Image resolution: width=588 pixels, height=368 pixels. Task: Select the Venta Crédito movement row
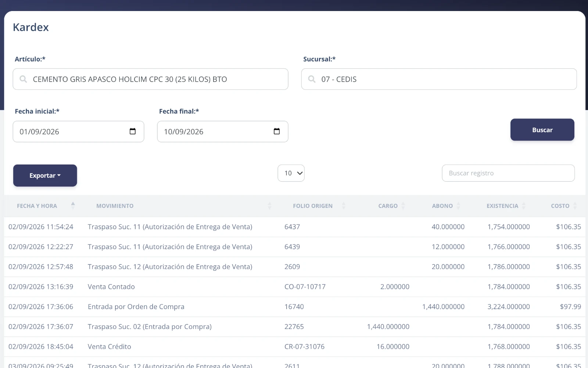click(295, 346)
